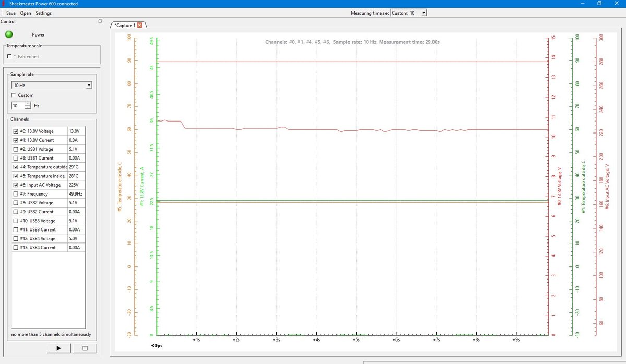Click the #4: Temperature outside axis label

coord(583,186)
